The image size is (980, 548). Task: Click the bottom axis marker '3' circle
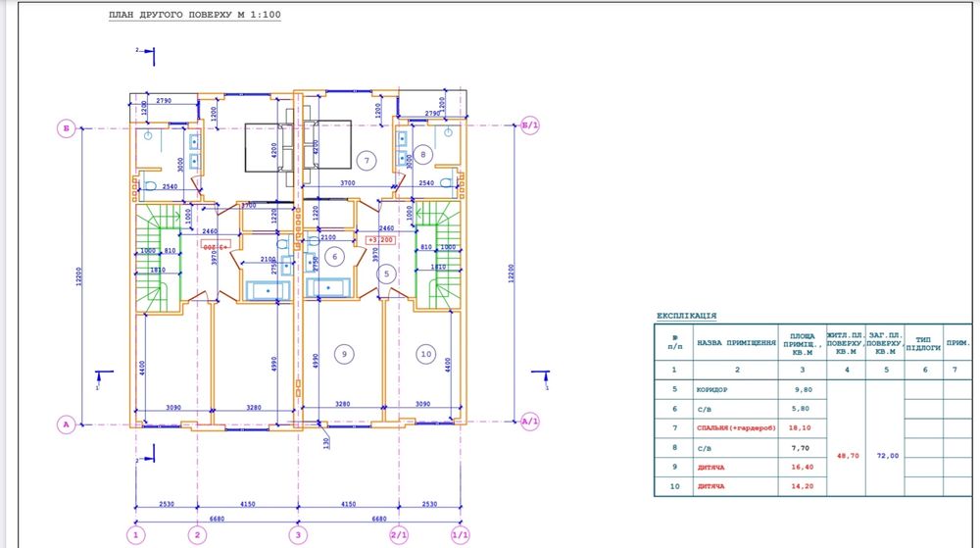coord(298,535)
